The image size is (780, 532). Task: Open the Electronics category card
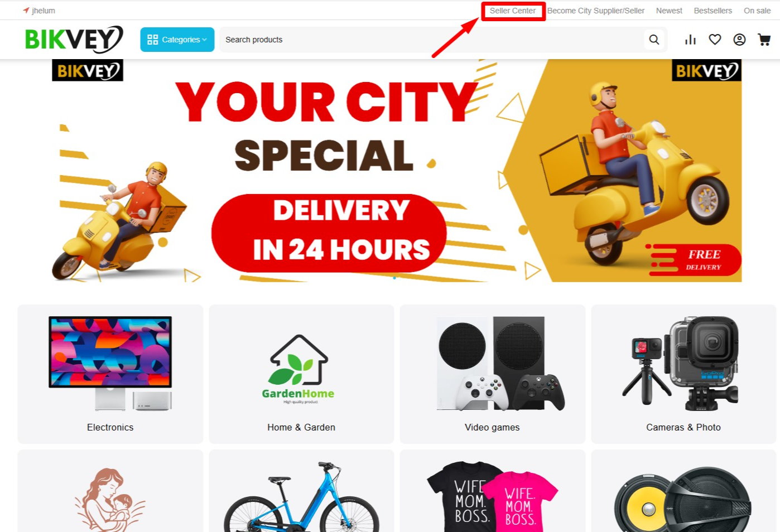pos(110,374)
